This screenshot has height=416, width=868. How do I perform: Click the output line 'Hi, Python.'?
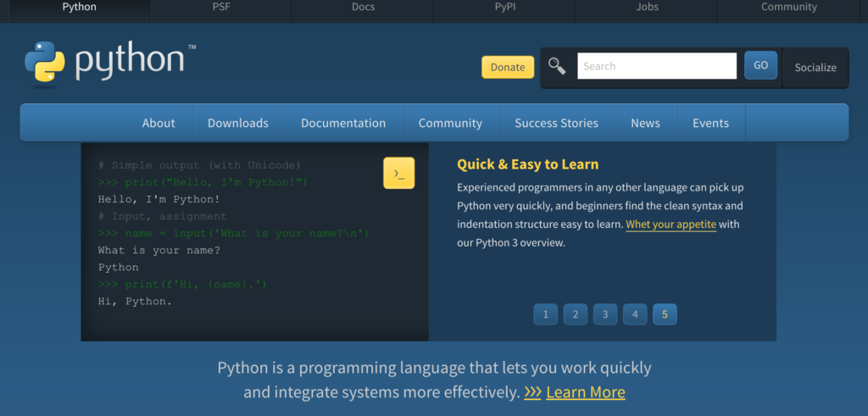click(135, 302)
